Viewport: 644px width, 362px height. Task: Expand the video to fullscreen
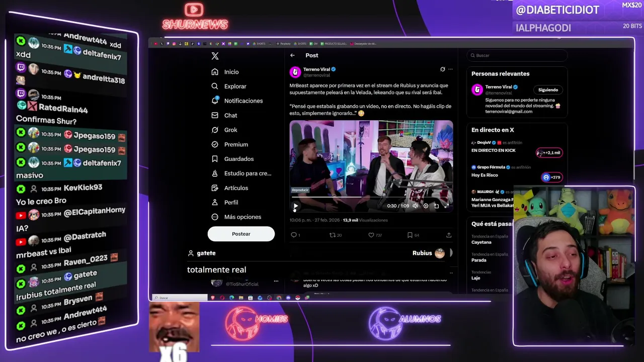tap(446, 206)
